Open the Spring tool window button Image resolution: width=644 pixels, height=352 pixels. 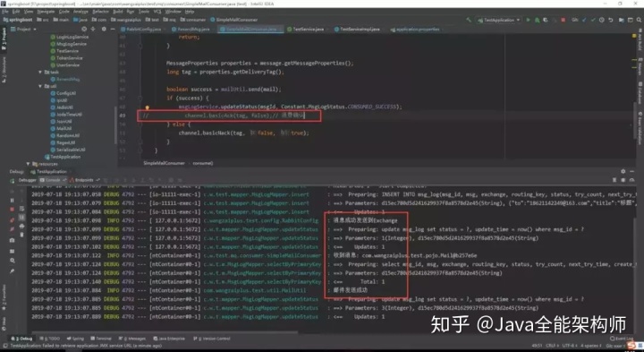click(x=75, y=339)
